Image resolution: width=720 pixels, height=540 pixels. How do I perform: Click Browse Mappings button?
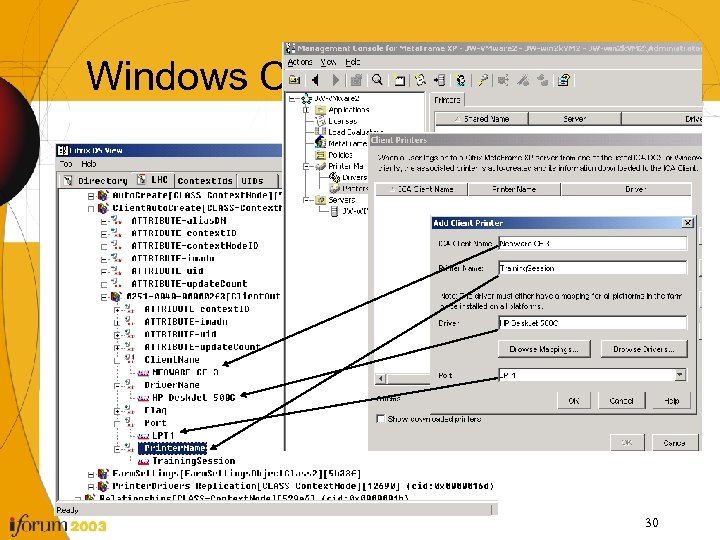(544, 349)
